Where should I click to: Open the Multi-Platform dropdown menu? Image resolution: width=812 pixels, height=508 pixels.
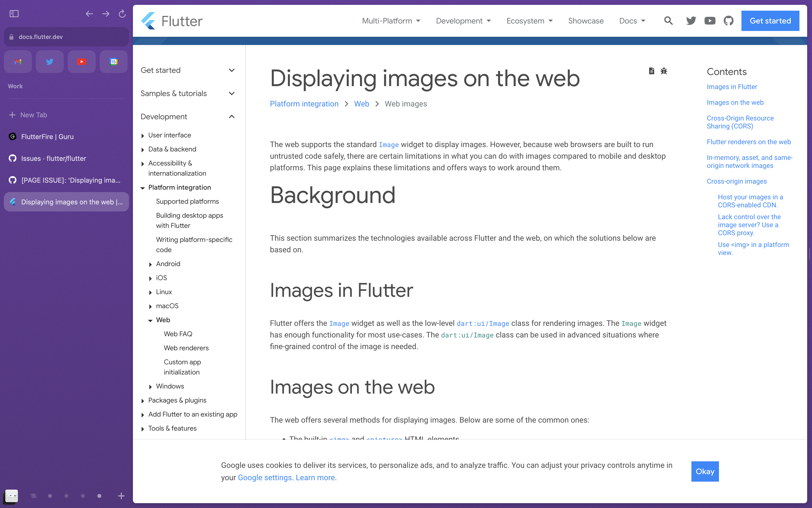click(x=391, y=21)
